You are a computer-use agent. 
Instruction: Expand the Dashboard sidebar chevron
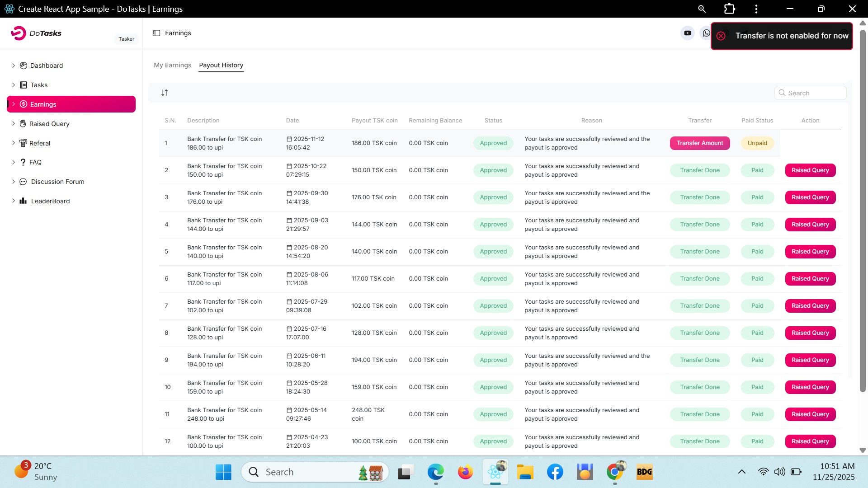[x=14, y=66]
